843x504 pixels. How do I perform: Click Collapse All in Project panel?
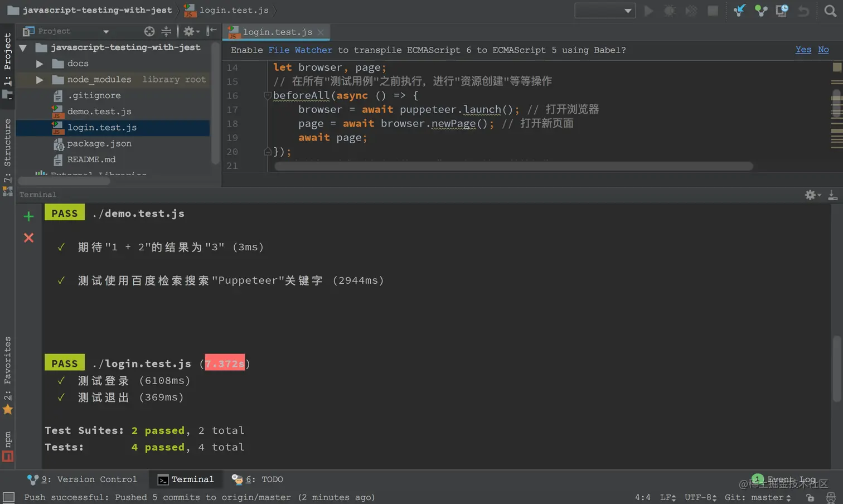point(166,31)
